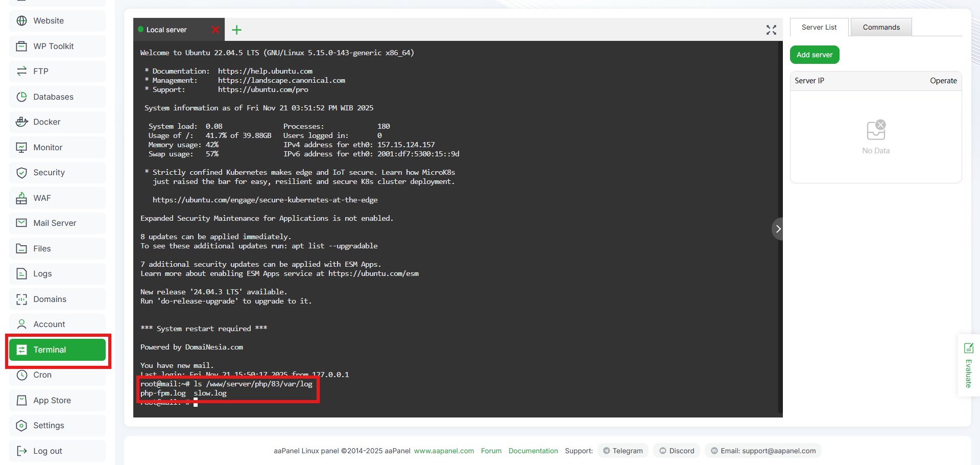Click the Account person icon

(x=21, y=324)
